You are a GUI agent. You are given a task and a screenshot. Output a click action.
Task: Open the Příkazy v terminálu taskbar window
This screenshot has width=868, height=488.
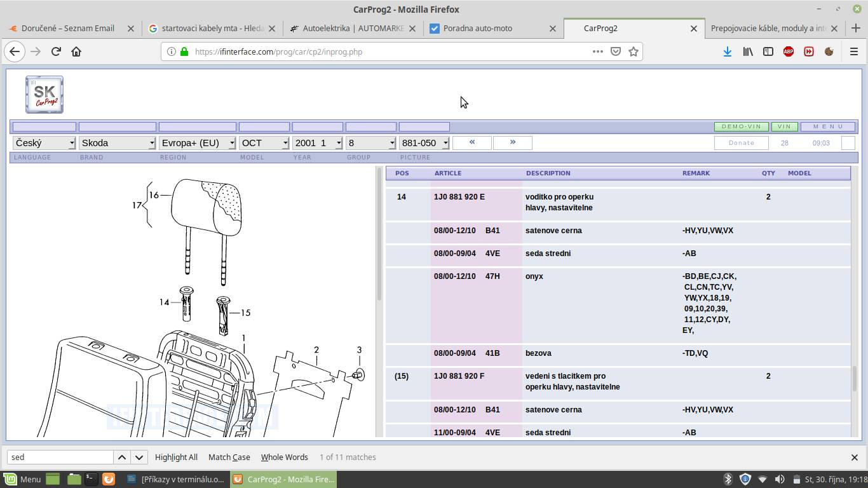(x=175, y=479)
